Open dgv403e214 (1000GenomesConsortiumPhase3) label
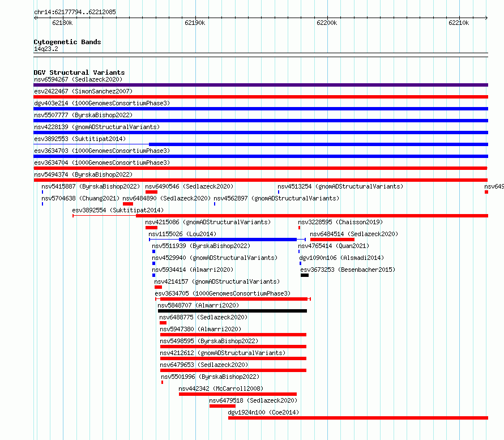The image size is (504, 440). (x=102, y=103)
